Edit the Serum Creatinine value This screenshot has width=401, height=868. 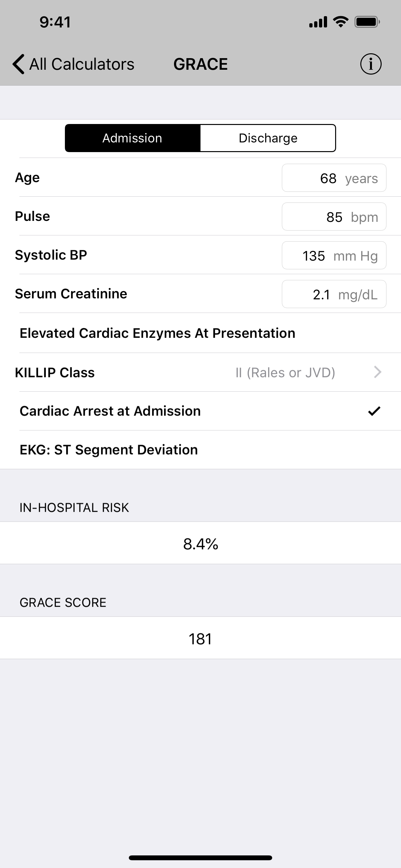(334, 294)
